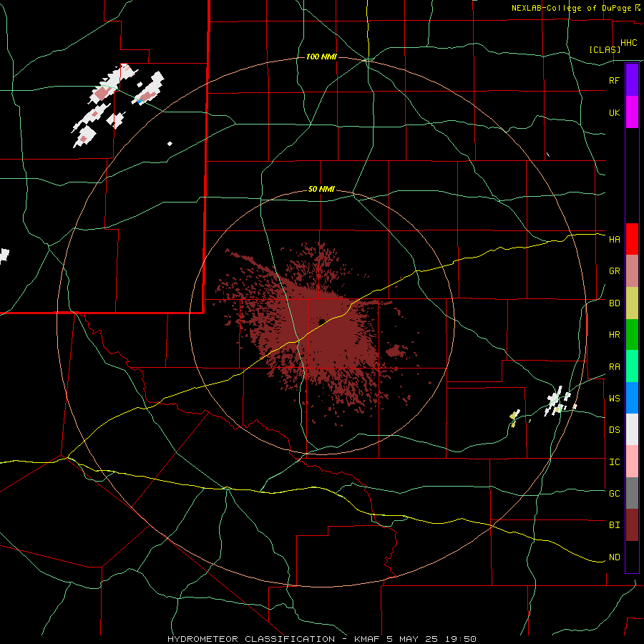Click the magenta UK legend color swatch
644x644 pixels.
[x=632, y=112]
